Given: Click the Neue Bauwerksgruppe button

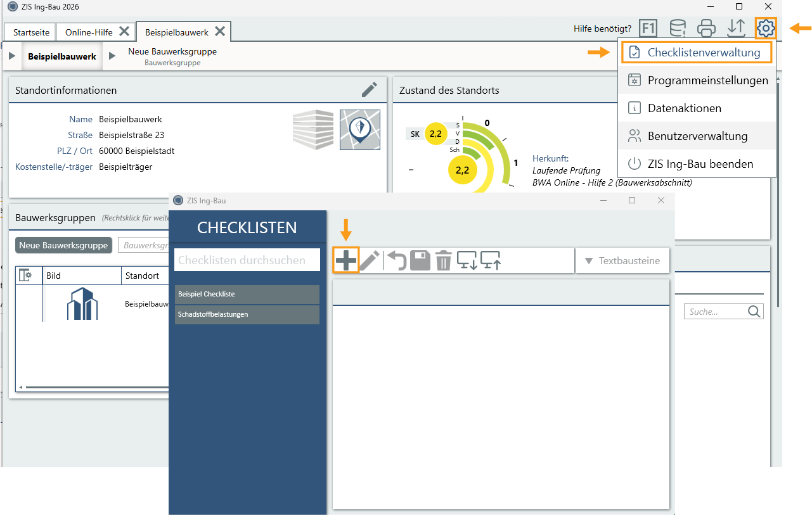Looking at the screenshot, I should (63, 245).
